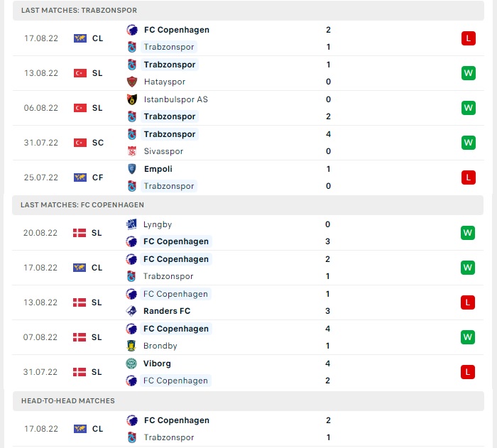Click red L badge for Randers FC match
Image resolution: width=497 pixels, height=448 pixels.
(x=468, y=302)
